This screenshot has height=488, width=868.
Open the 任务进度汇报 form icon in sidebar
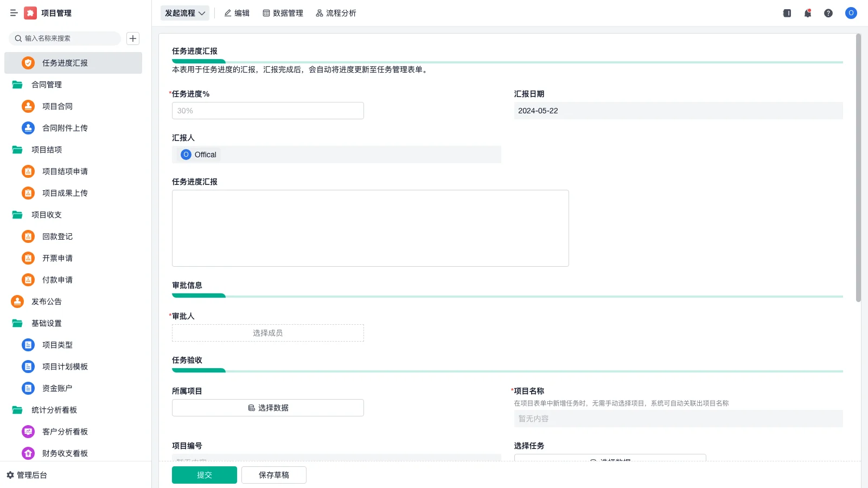(x=28, y=62)
